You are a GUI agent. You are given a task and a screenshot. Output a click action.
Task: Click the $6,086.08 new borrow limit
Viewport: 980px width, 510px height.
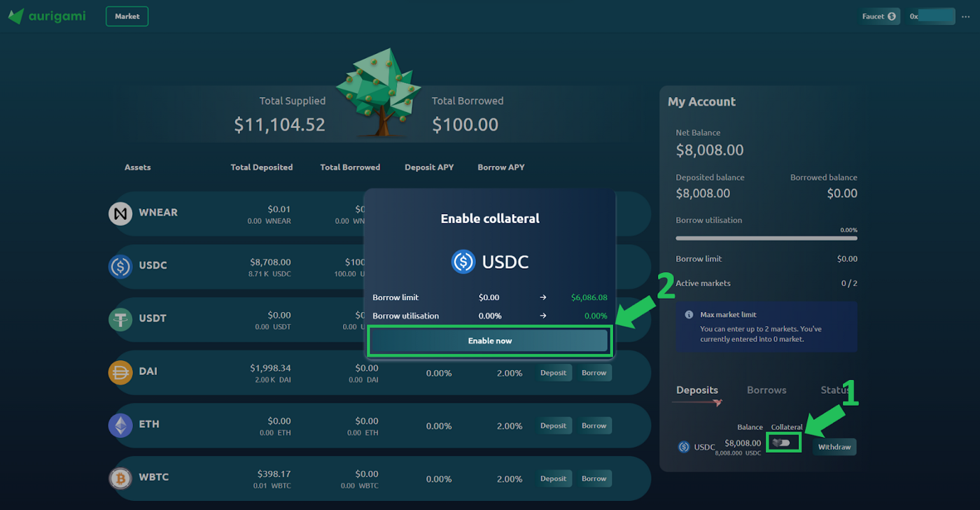[x=589, y=297]
